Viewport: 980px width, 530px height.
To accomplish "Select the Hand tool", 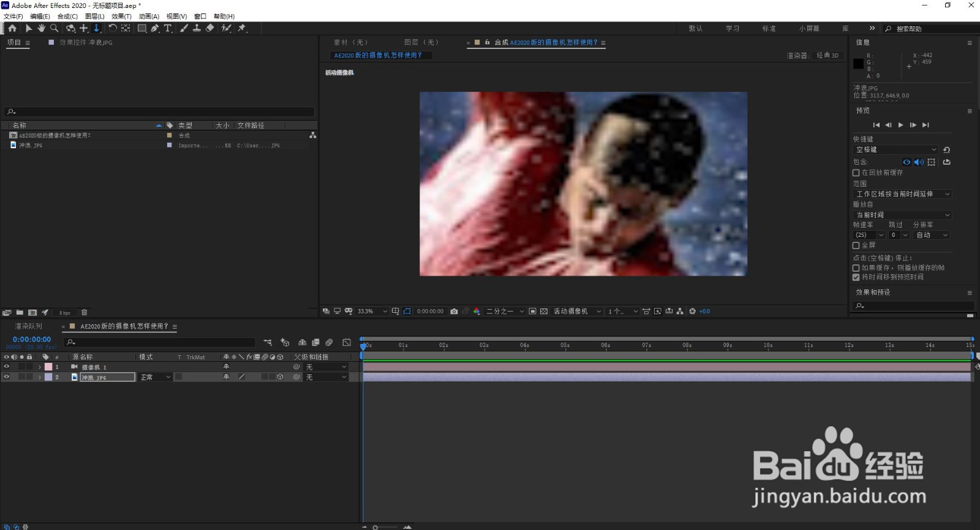I will [41, 28].
